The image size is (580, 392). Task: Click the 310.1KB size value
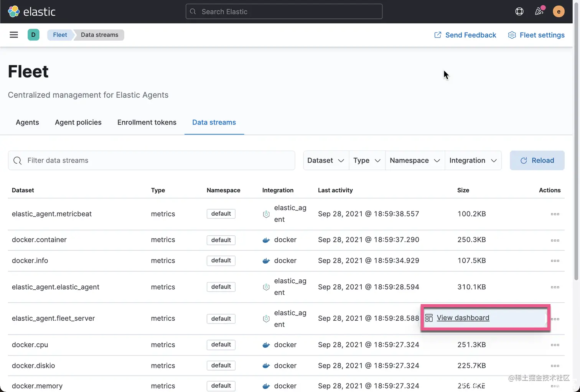click(471, 287)
